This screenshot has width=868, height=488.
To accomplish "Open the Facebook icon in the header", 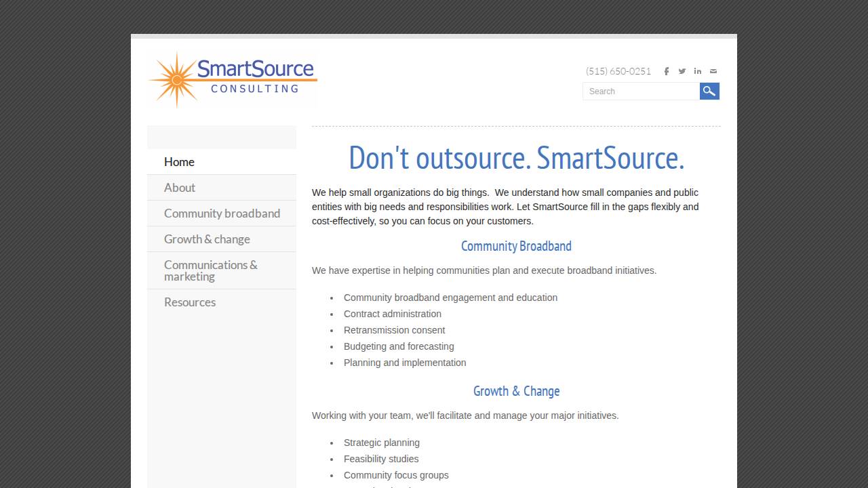I will pos(667,71).
